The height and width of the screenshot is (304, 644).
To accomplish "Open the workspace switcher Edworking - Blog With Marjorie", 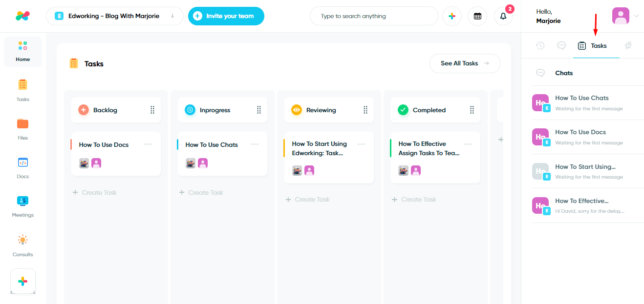I will (x=115, y=16).
